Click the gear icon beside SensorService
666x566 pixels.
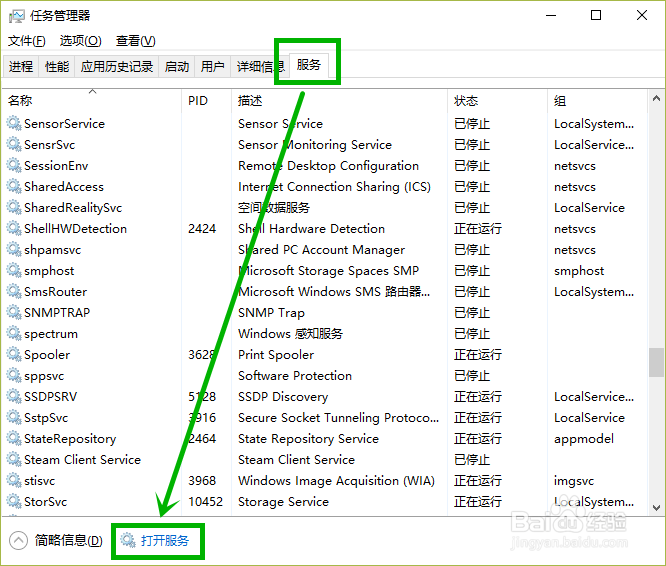14,124
